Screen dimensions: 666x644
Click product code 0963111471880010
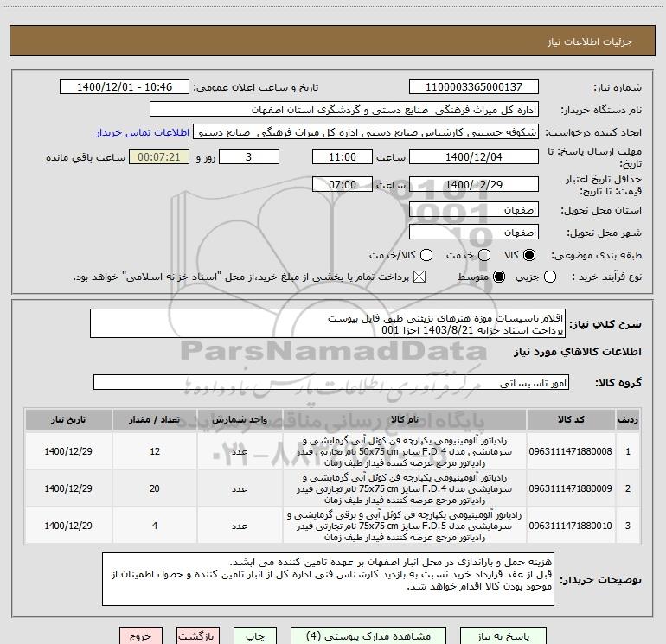coord(570,526)
